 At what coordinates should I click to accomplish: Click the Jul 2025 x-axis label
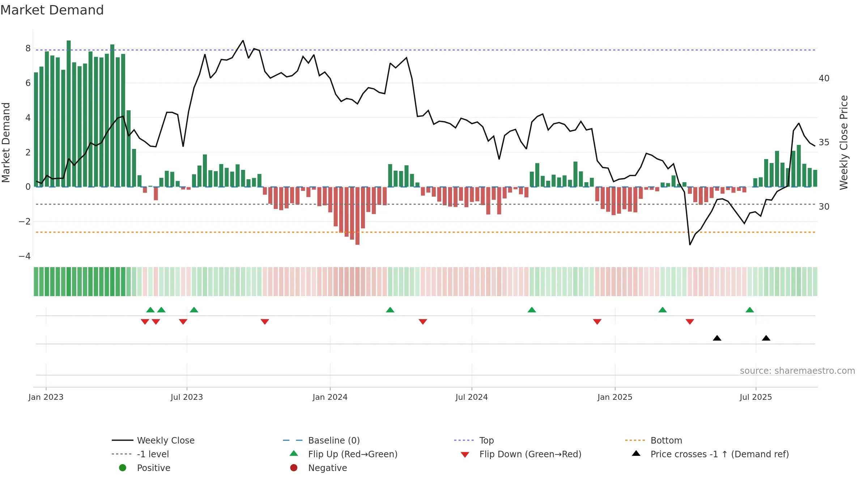pos(756,397)
